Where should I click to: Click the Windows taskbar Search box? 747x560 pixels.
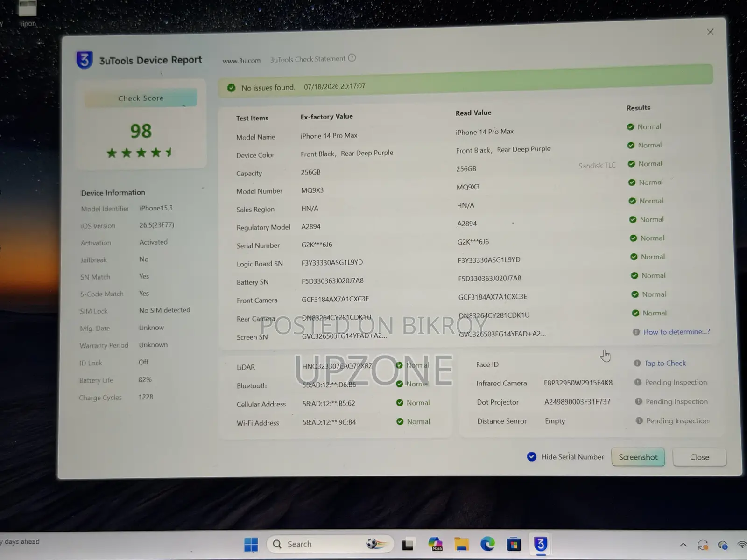(330, 544)
